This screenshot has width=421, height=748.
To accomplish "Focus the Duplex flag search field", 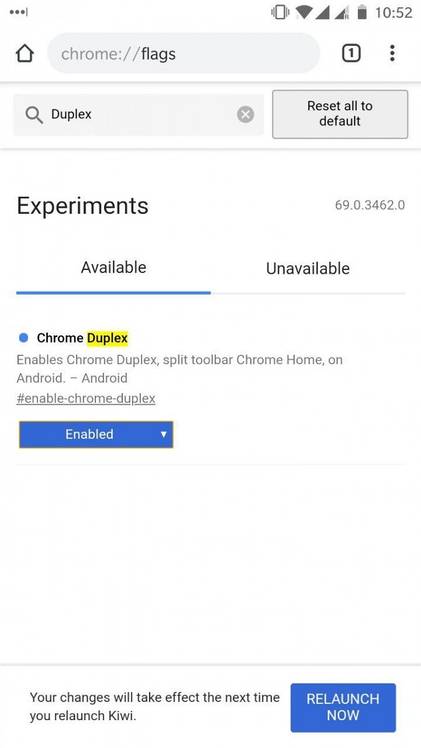I will [x=138, y=114].
